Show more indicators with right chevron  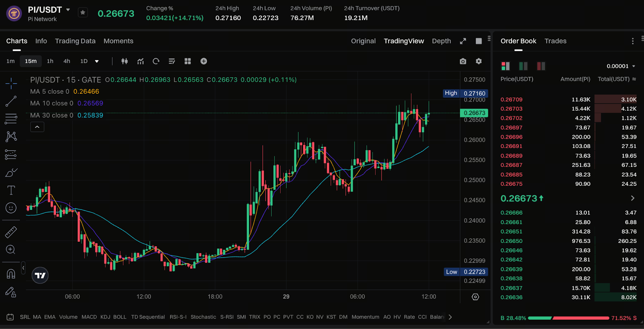tap(450, 317)
